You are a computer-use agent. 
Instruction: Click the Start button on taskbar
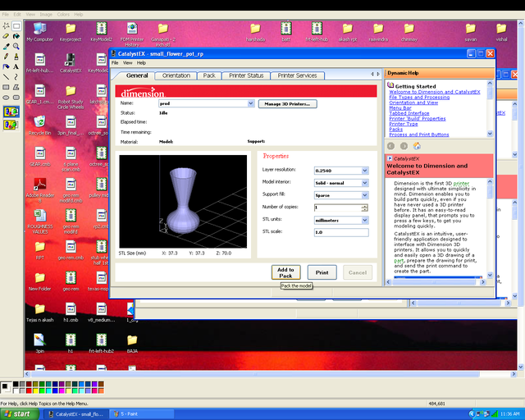click(20, 414)
